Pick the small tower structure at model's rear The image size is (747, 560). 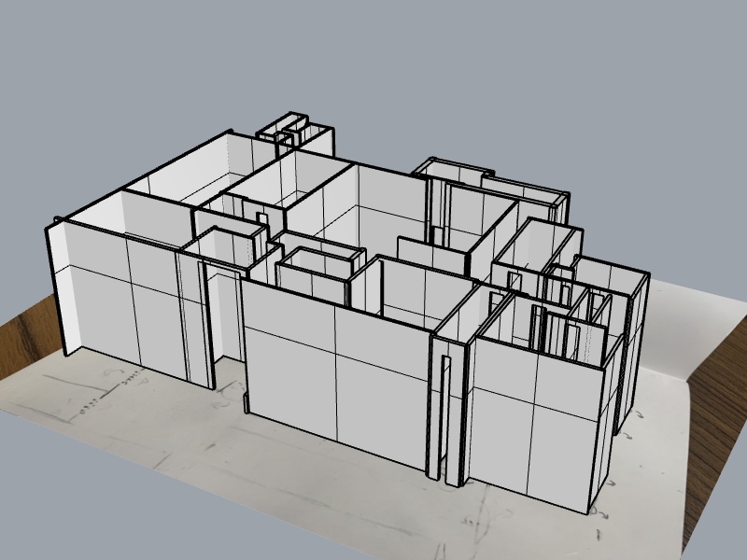point(295,134)
